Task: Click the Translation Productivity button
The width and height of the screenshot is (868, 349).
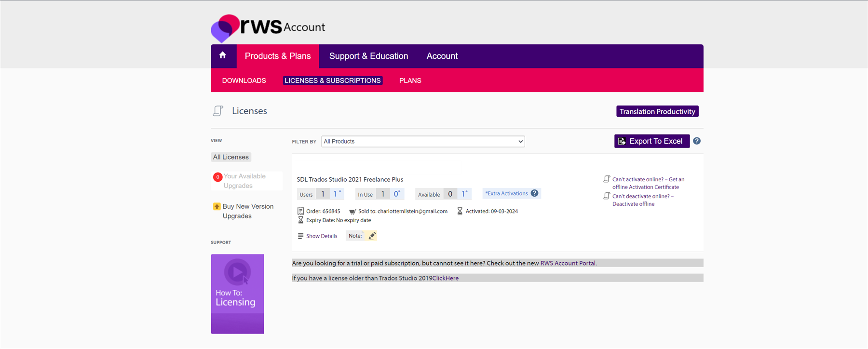Action: click(x=657, y=111)
